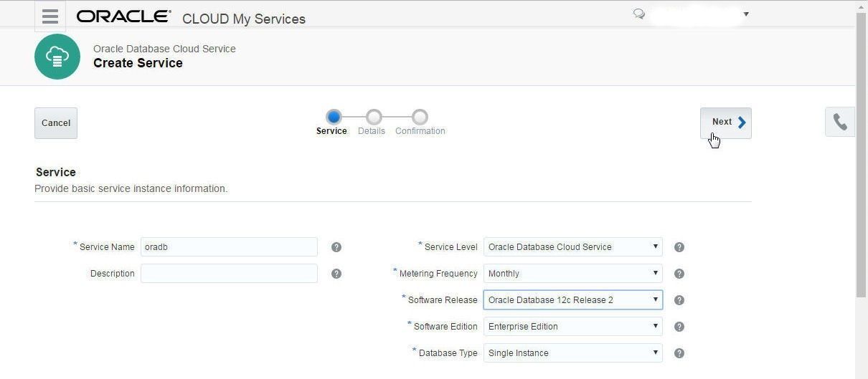868x379 pixels.
Task: Expand the user account dropdown arrow
Action: coord(746,14)
